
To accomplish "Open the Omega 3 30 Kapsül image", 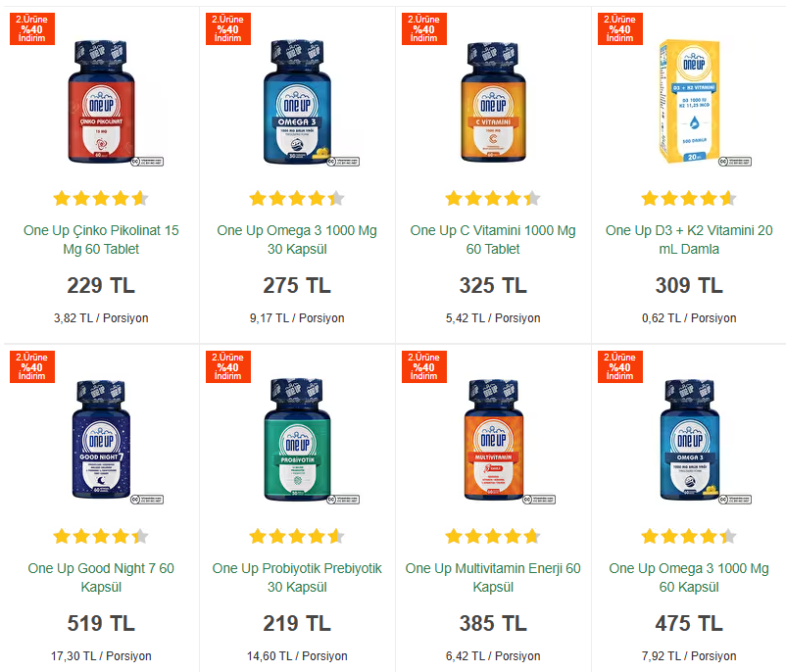I will [x=297, y=102].
